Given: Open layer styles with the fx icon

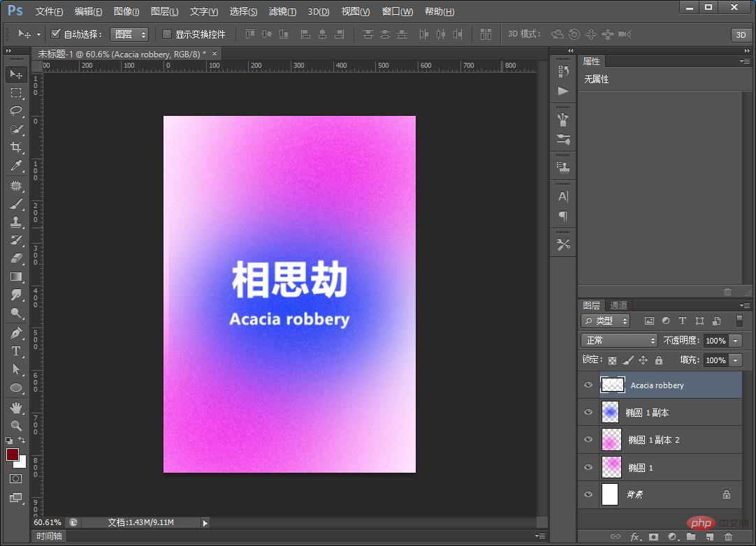Looking at the screenshot, I should click(634, 538).
